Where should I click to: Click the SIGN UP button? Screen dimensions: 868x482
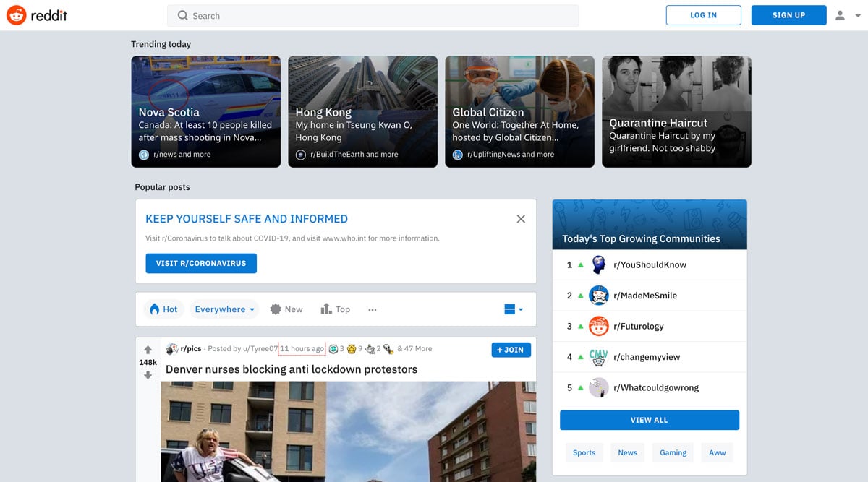coord(788,15)
